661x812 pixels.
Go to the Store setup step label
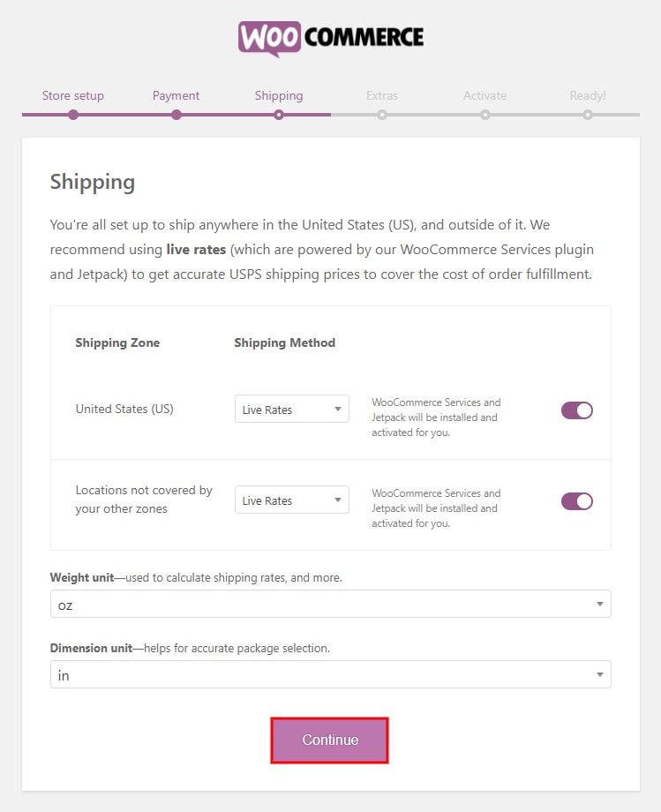[x=73, y=96]
